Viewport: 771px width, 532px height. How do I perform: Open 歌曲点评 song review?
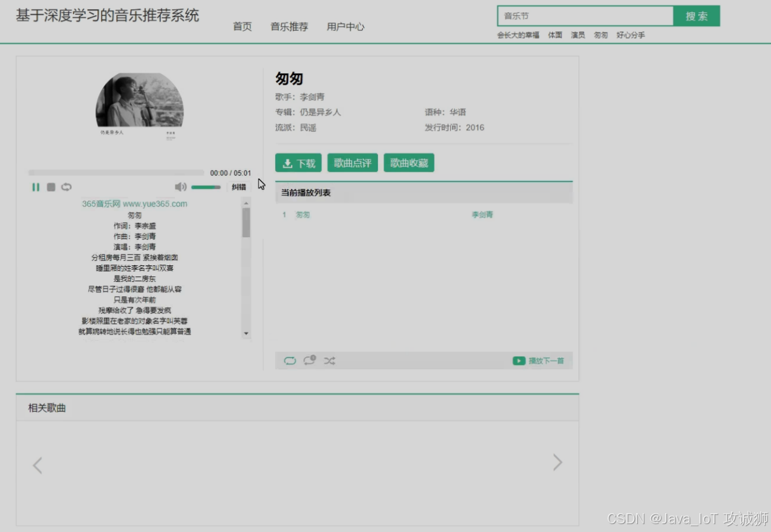tap(352, 163)
